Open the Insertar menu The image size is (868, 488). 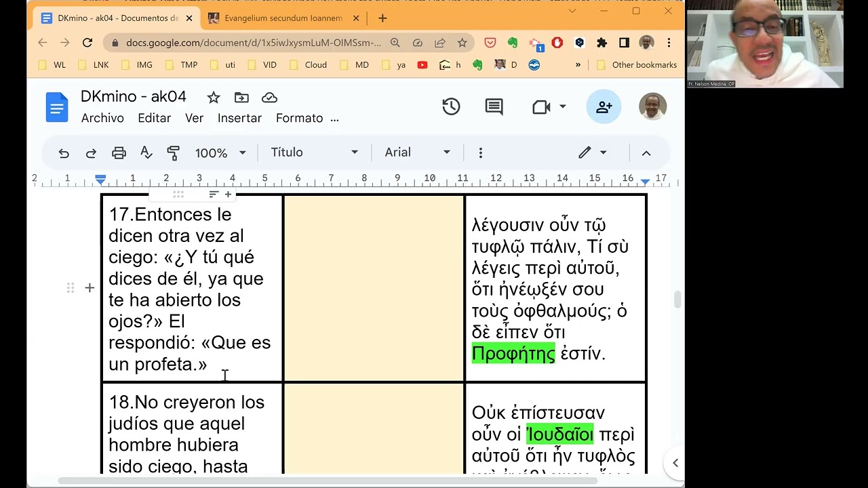point(239,118)
